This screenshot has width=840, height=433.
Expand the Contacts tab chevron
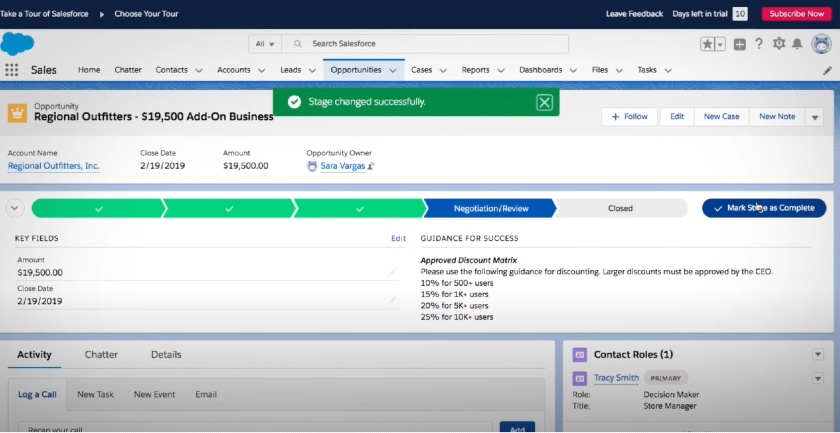pos(199,70)
